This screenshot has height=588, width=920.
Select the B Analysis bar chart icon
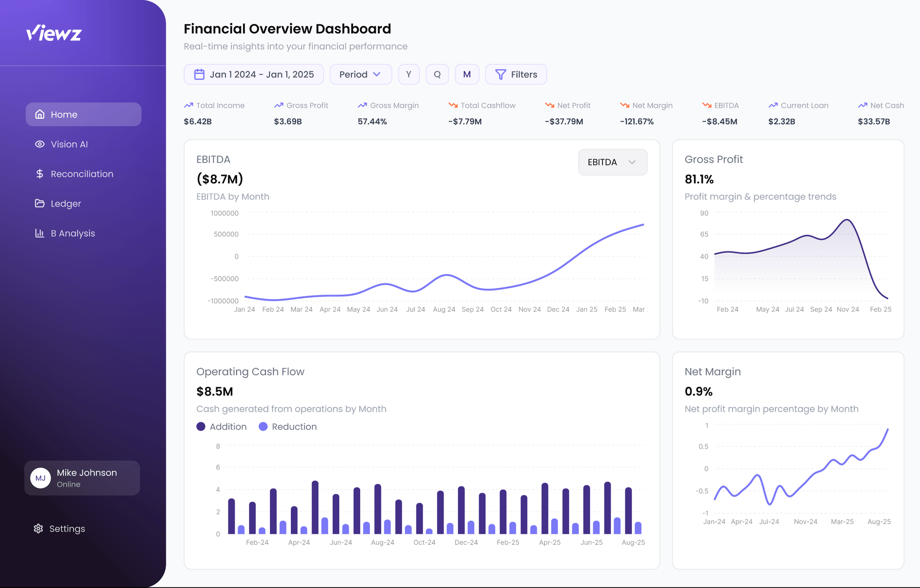[x=40, y=233]
